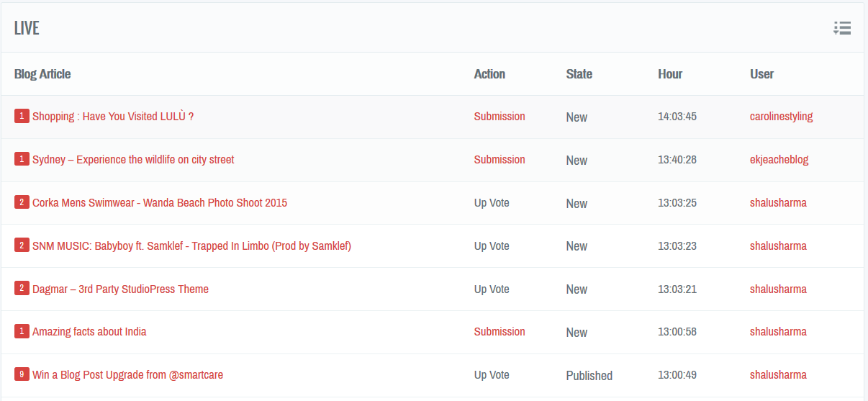Click vote badge beside the LULÙ shopping article
Viewport: 868px width, 401px height.
[x=22, y=116]
